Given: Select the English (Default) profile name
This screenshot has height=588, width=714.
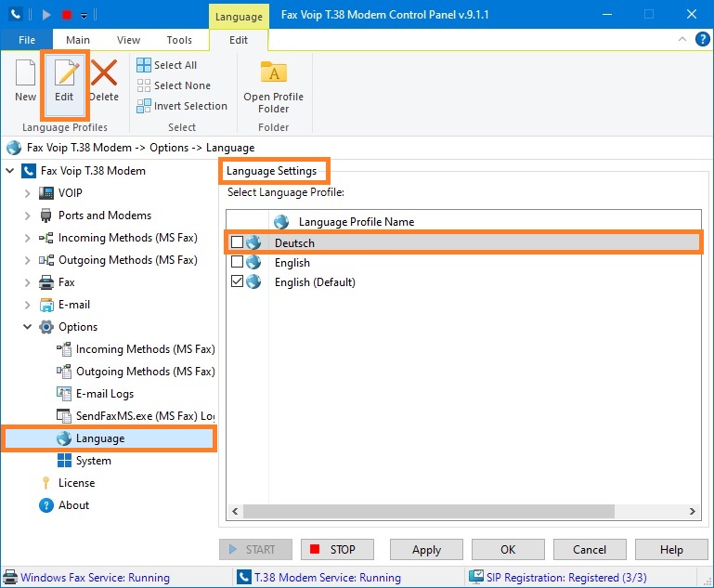Looking at the screenshot, I should pyautogui.click(x=315, y=282).
